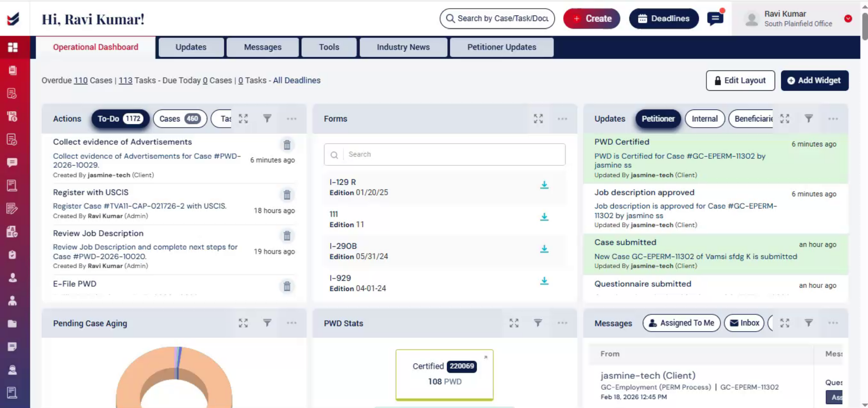The width and height of the screenshot is (868, 408).
Task: Select the Inbox messages pill
Action: click(744, 323)
